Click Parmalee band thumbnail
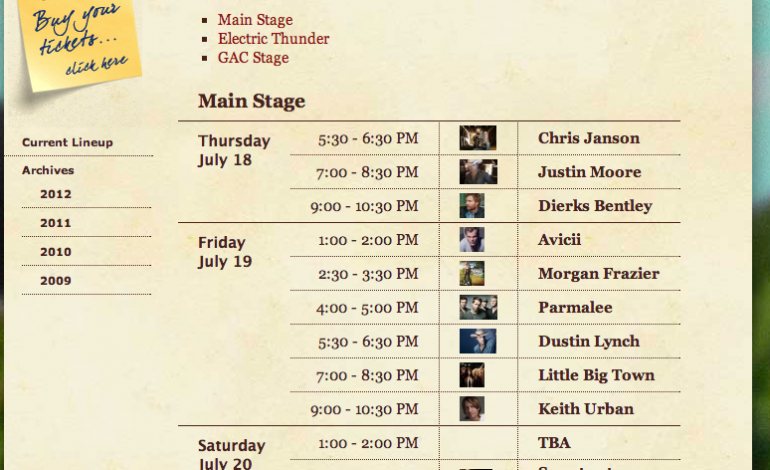 477,307
